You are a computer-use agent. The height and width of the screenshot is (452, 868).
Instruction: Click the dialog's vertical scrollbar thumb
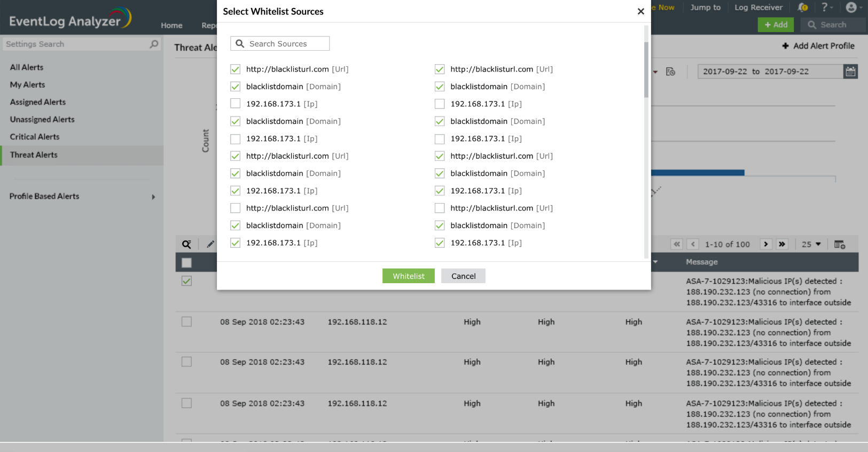[x=646, y=69]
